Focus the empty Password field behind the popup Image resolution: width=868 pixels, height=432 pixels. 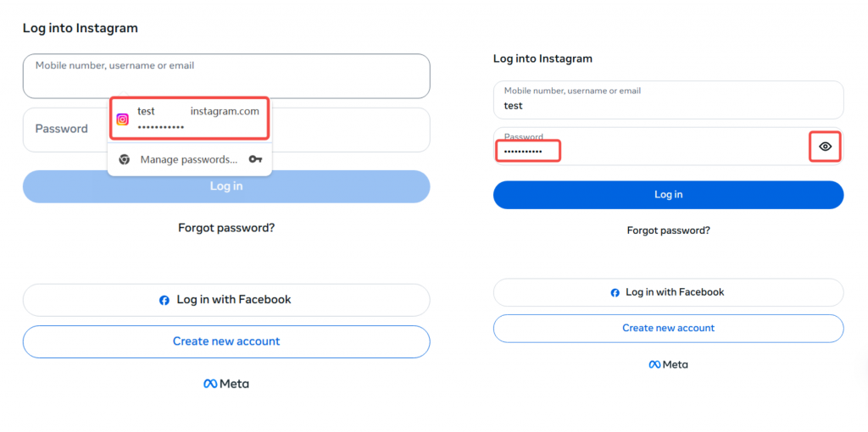point(356,130)
